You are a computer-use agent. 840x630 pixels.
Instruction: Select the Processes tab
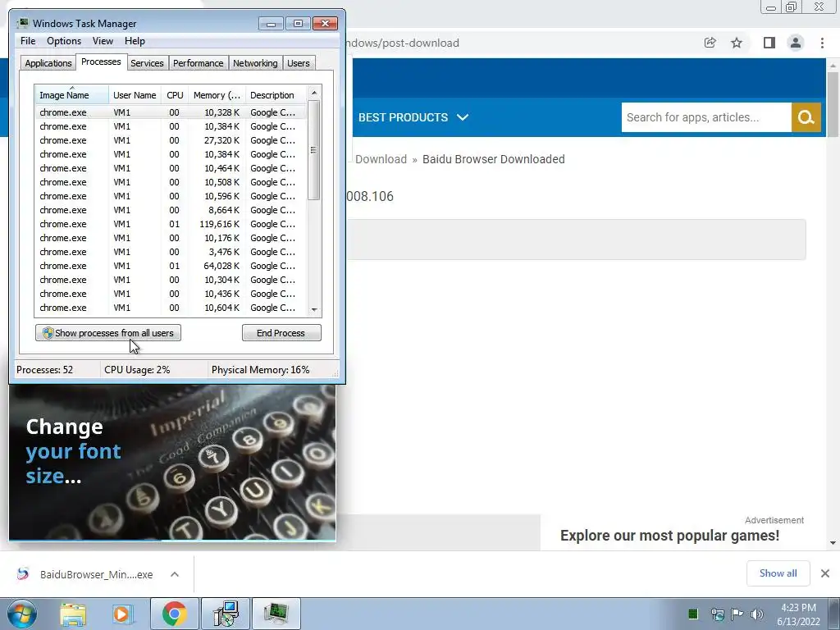click(x=101, y=62)
